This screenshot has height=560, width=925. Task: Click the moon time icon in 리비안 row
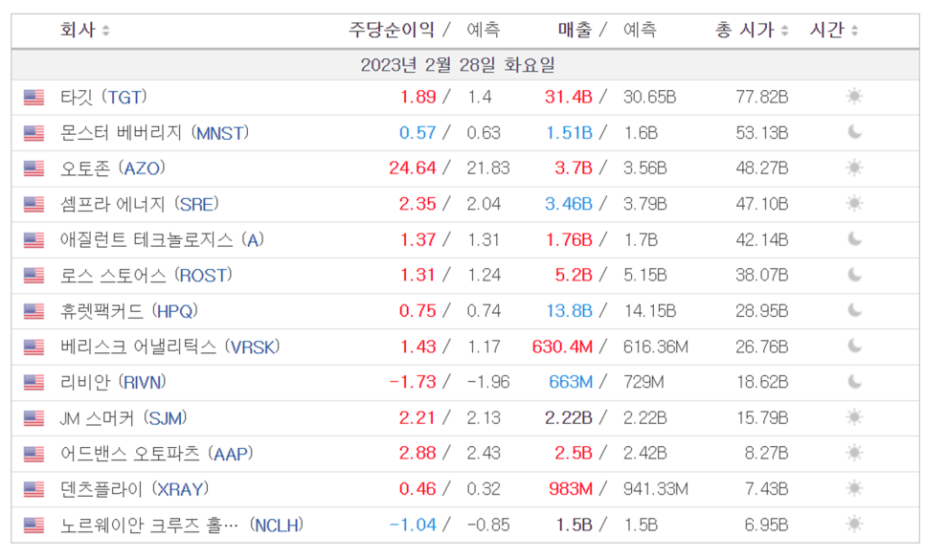[x=855, y=381]
